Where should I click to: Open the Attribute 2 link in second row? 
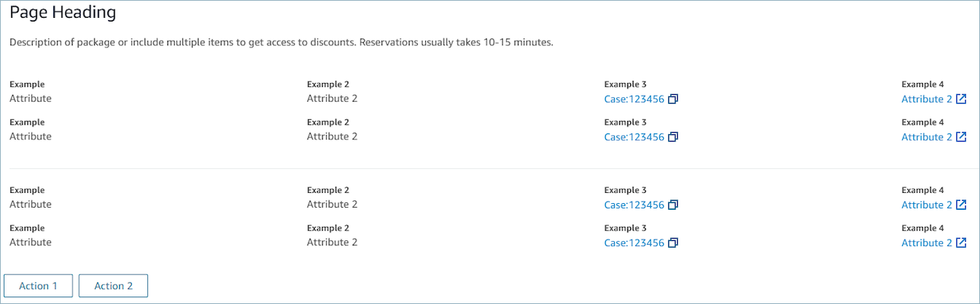(926, 137)
